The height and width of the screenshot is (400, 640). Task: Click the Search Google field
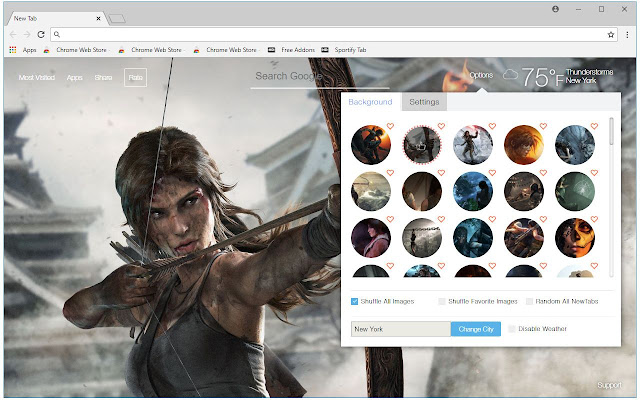click(x=320, y=76)
